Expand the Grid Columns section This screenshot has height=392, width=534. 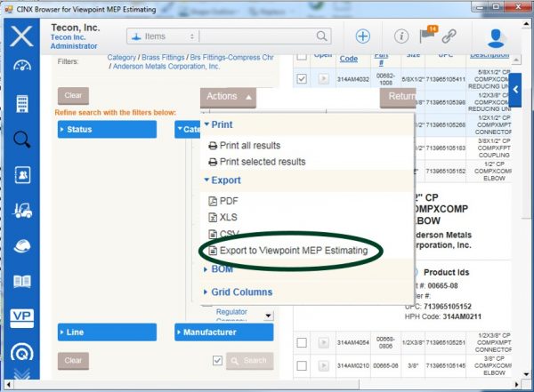point(238,292)
